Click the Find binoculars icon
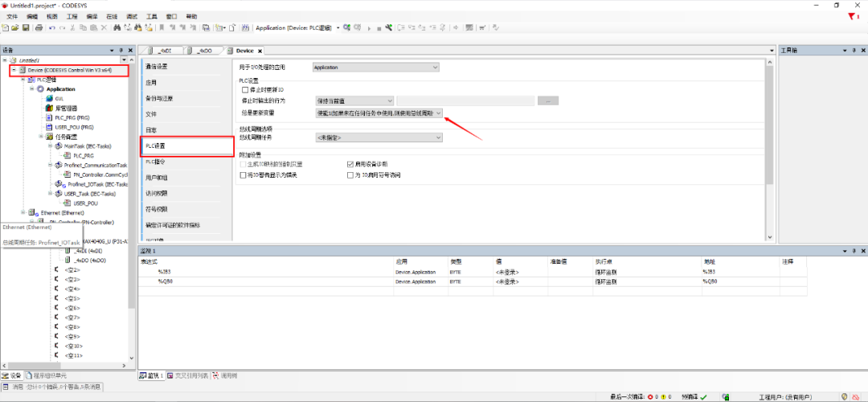 coord(117,27)
